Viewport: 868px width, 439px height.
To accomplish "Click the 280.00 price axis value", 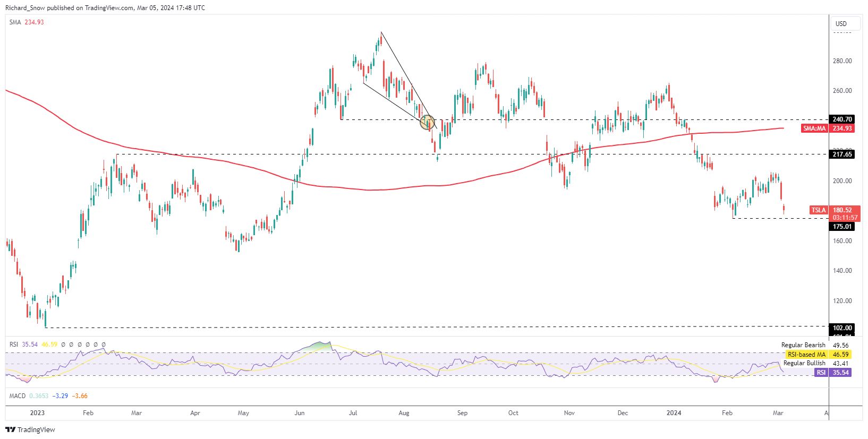I will 842,61.
